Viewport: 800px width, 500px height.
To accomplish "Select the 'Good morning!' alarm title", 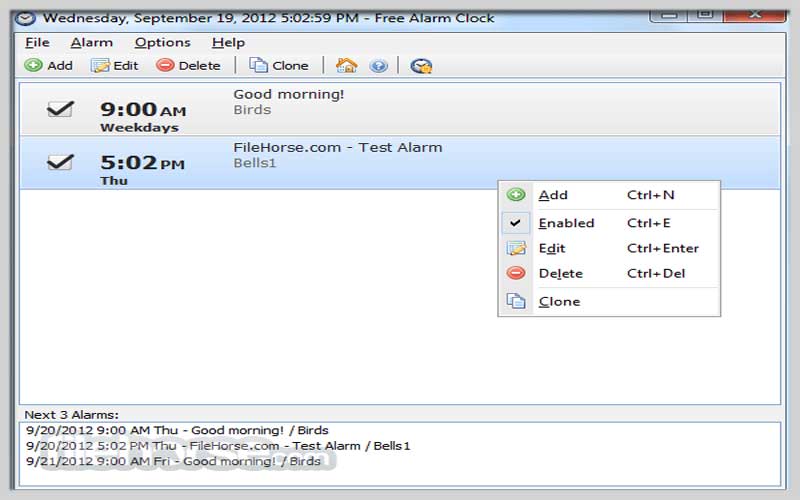I will point(289,94).
